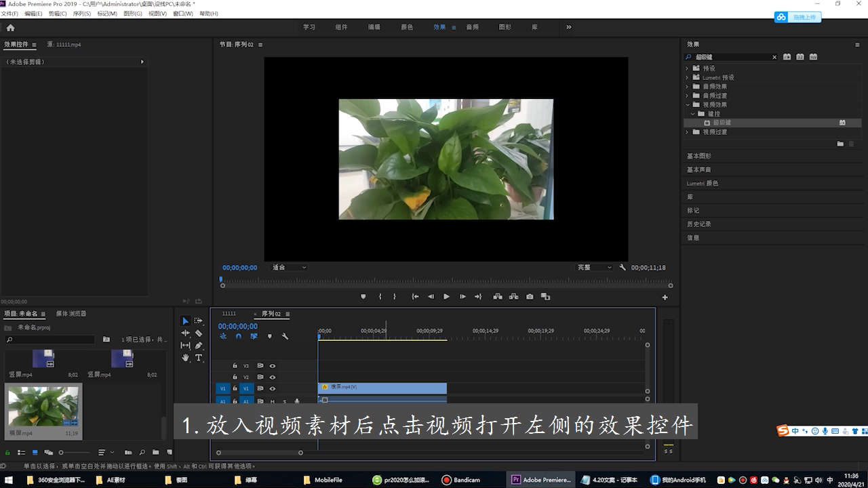Expand the 视频过渡 folder

pyautogui.click(x=687, y=132)
